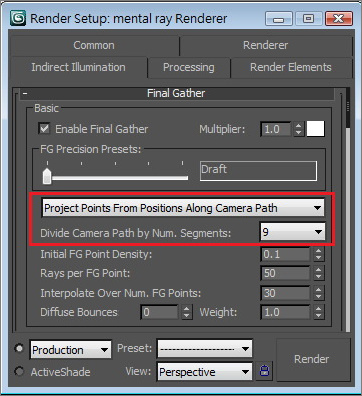Click the Interpolate Over Num. FG Points field
Viewport: 362px width, 396px height.
(285, 293)
